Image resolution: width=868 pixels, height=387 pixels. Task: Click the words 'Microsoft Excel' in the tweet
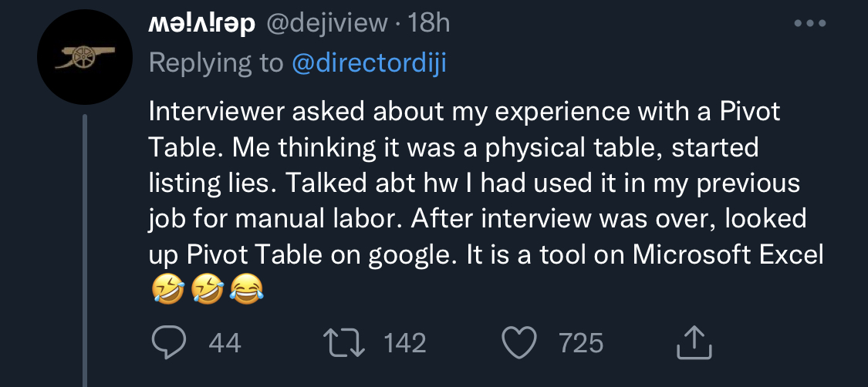(x=728, y=255)
